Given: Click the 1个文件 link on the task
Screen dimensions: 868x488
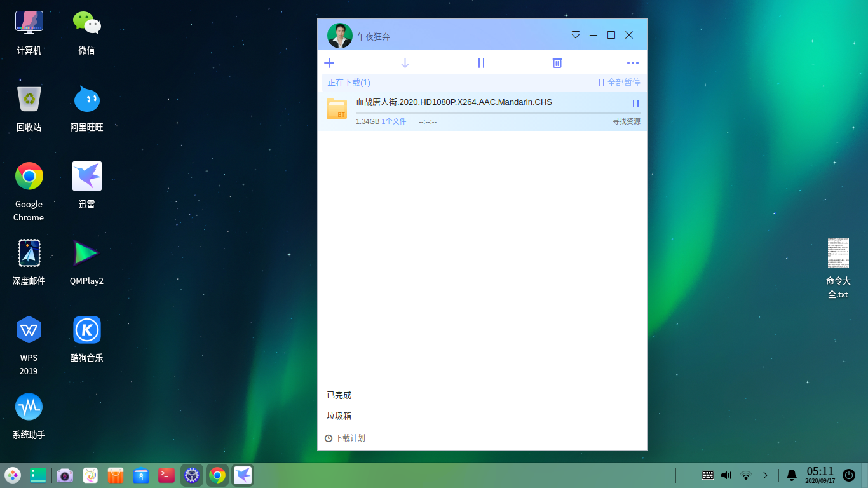Looking at the screenshot, I should 393,121.
